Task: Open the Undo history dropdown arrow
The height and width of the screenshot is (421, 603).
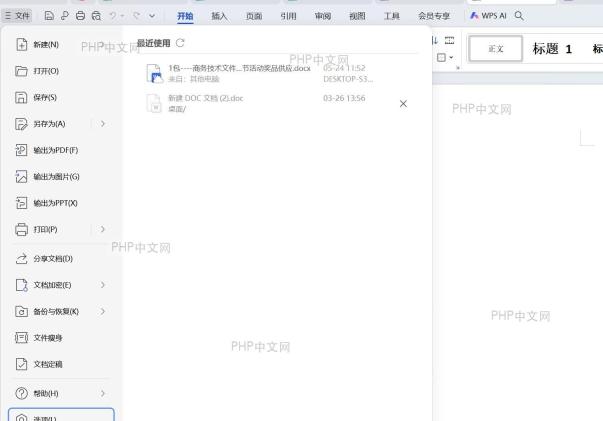Action: (x=122, y=16)
